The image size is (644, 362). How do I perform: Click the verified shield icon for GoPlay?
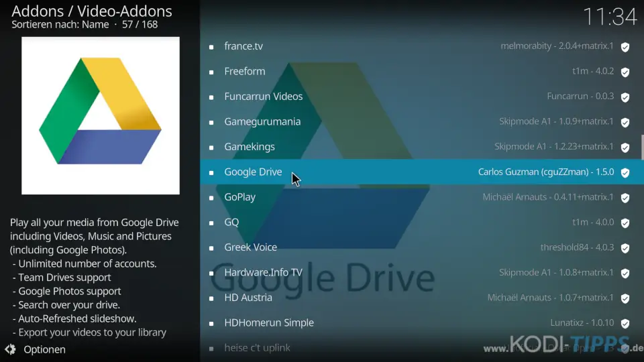[x=625, y=198]
